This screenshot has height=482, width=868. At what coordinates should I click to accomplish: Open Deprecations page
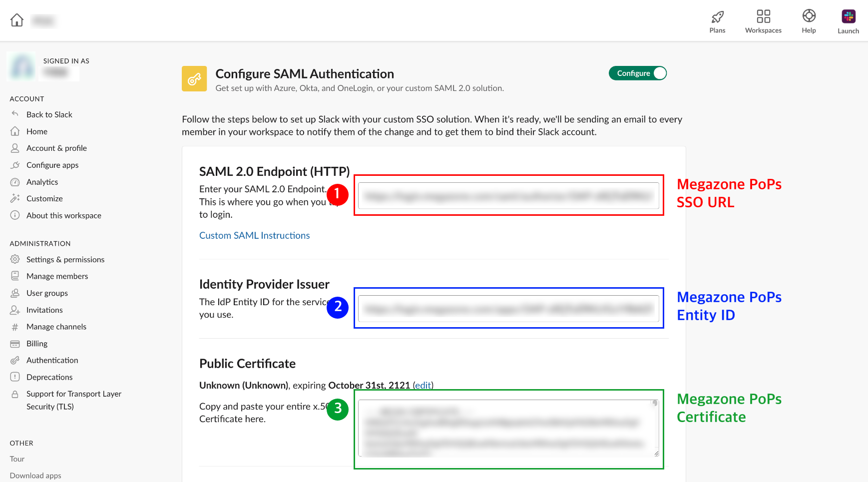(x=49, y=377)
